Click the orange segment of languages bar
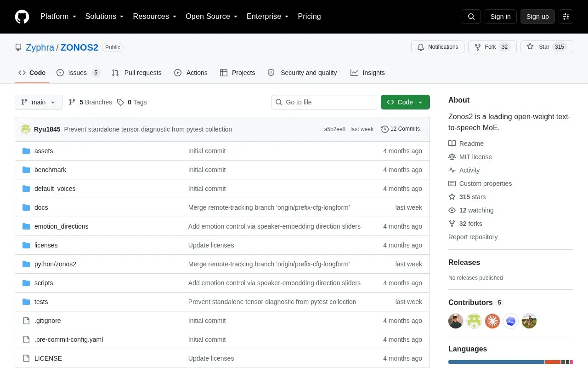The width and height of the screenshot is (588, 368). point(553,362)
